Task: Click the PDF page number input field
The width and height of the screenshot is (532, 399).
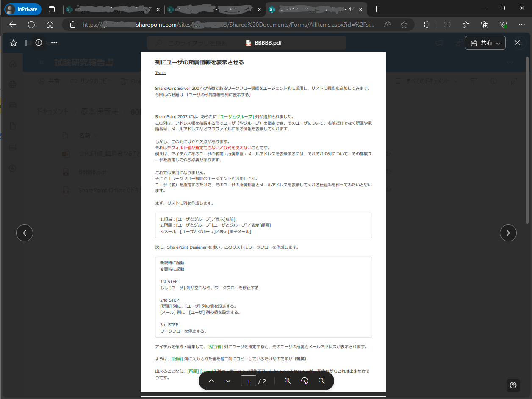Action: coord(249,381)
